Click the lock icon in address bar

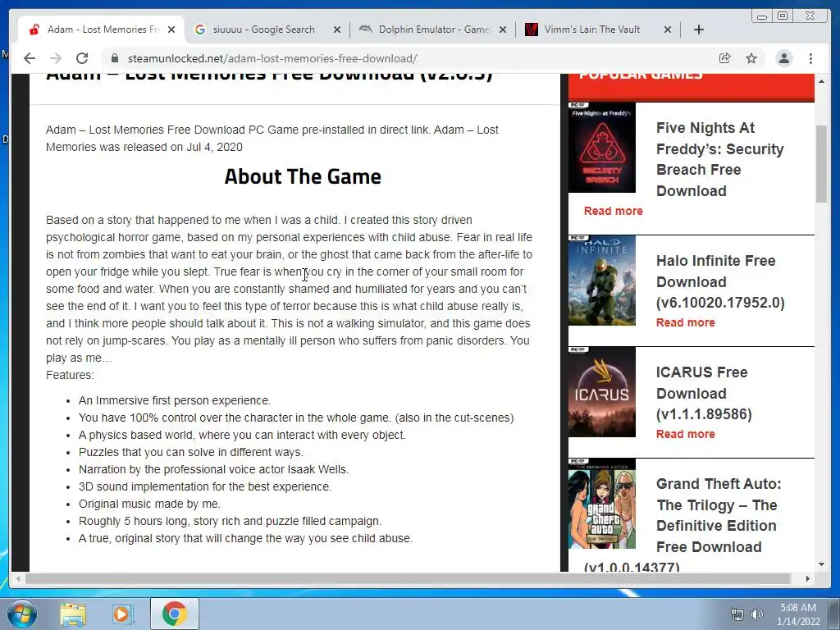(x=114, y=58)
